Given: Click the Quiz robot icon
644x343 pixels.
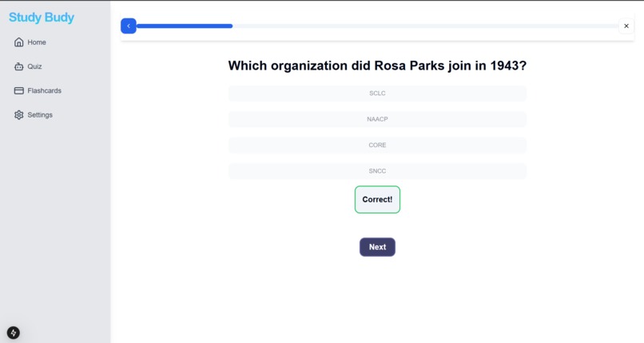Looking at the screenshot, I should point(19,66).
